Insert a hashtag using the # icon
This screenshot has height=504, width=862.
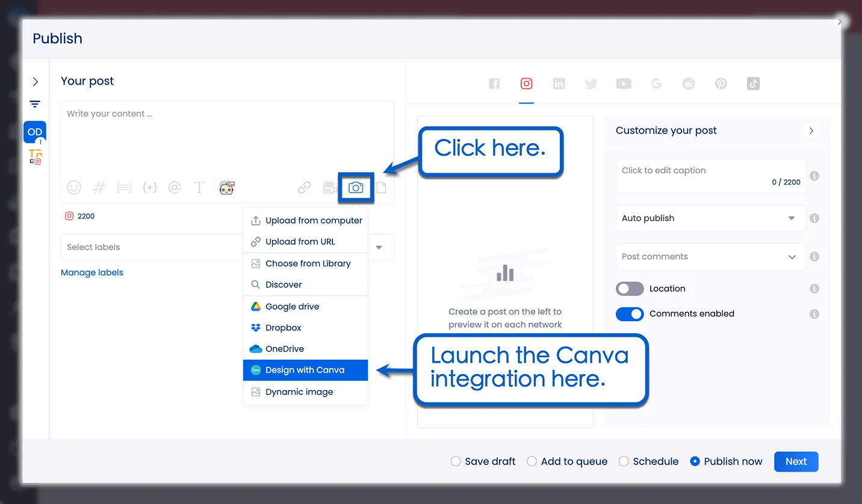tap(99, 188)
